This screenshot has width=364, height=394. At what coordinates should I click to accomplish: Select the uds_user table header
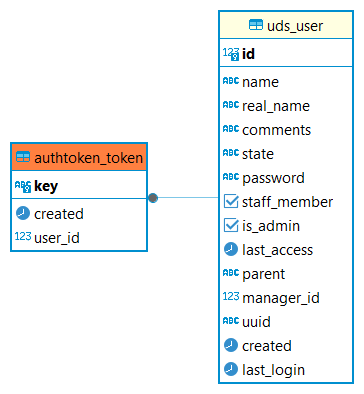(286, 25)
